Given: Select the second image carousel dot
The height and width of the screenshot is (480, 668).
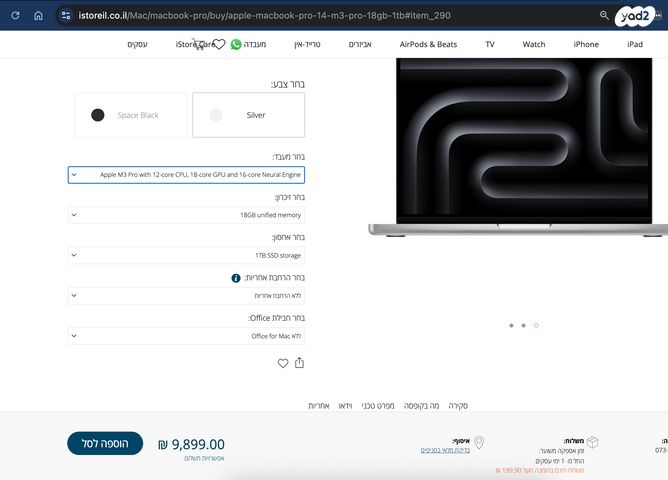Looking at the screenshot, I should (524, 325).
